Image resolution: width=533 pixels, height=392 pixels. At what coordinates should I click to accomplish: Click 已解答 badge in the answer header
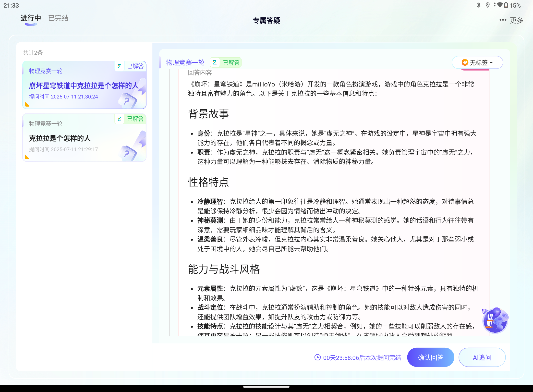pos(231,63)
